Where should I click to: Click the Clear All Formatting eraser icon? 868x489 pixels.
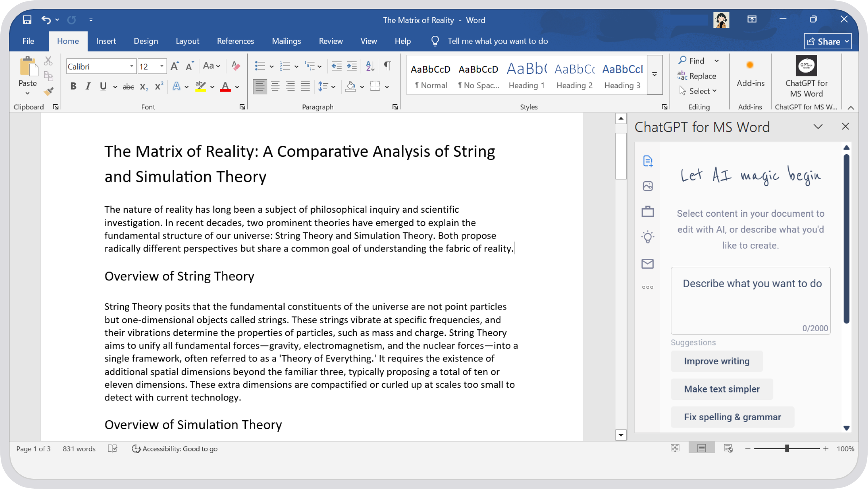click(x=236, y=66)
